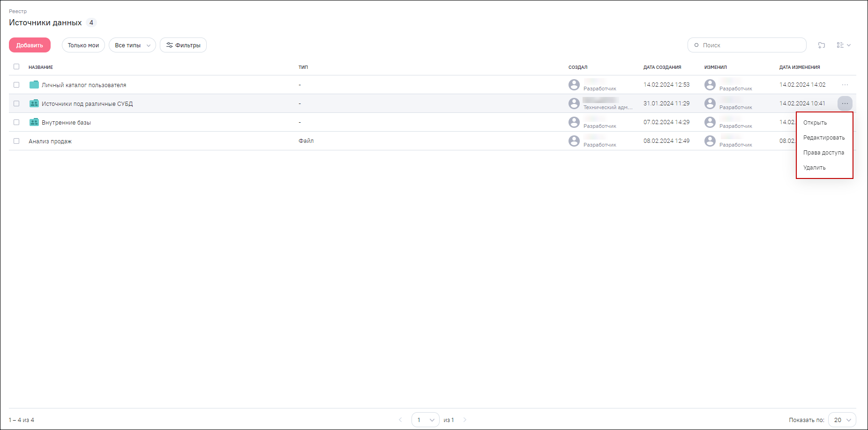The height and width of the screenshot is (430, 868).
Task: Sort by ДАТА СОЗДАНИЯ column header
Action: [662, 67]
